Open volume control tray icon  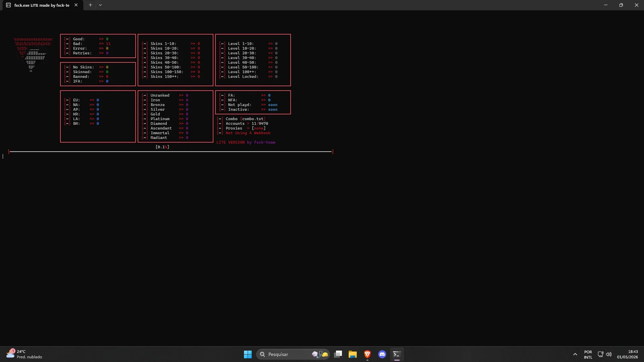(609, 354)
